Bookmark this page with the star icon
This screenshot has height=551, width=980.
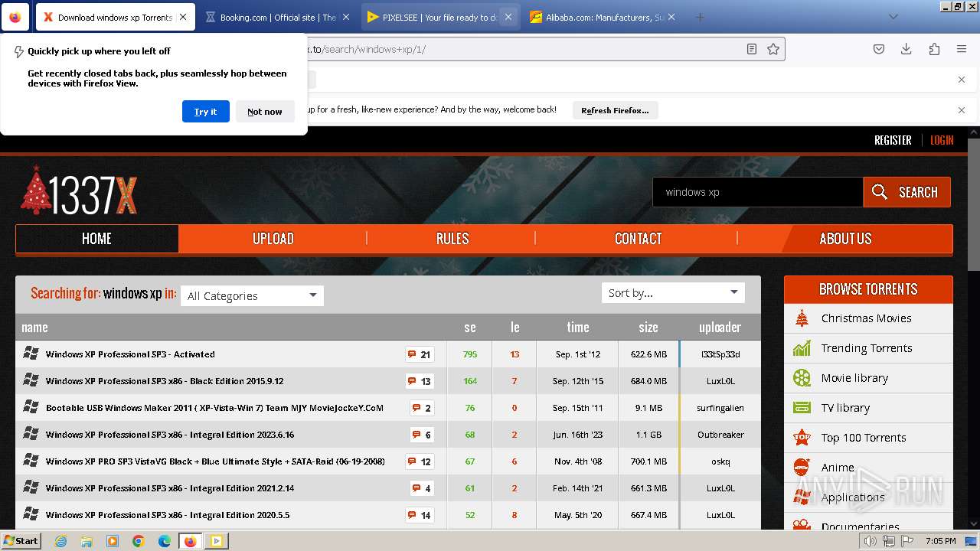[x=773, y=49]
